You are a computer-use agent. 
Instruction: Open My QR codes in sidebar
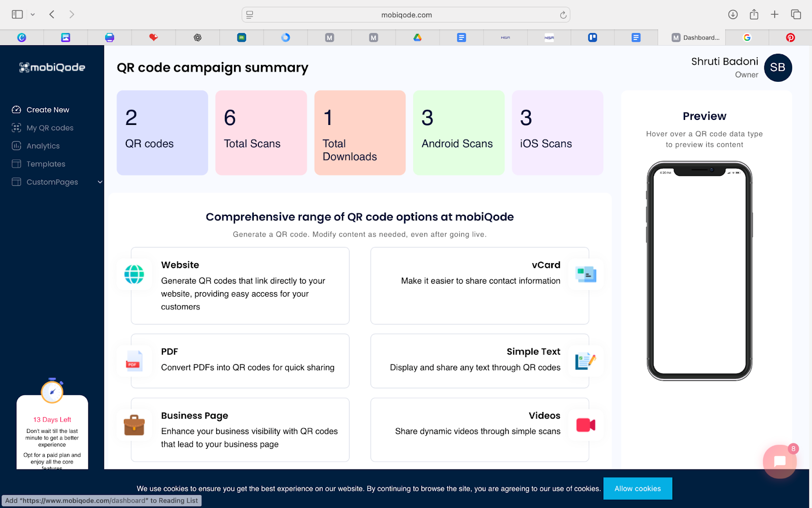50,128
